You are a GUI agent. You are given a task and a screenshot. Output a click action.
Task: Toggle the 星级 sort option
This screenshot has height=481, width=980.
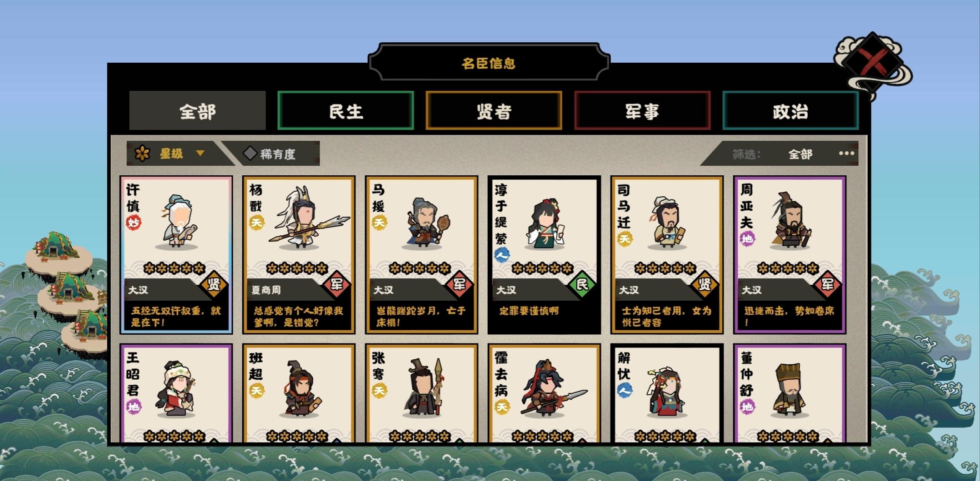click(x=172, y=154)
